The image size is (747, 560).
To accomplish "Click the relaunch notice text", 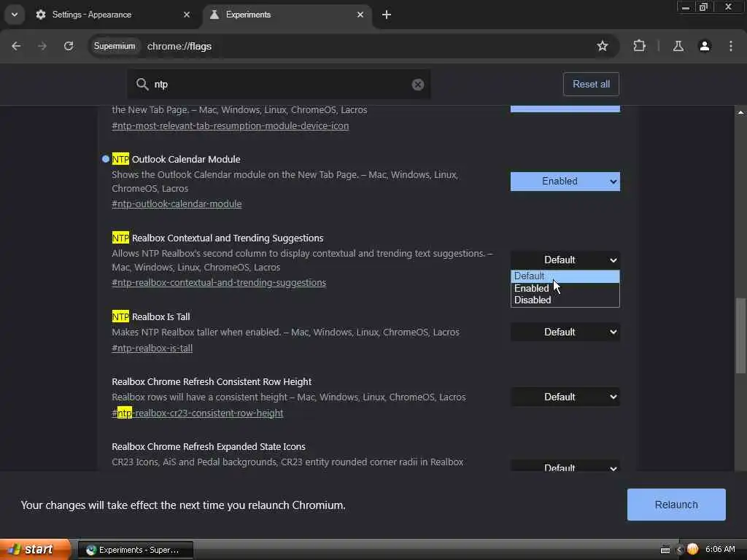I will (x=183, y=505).
